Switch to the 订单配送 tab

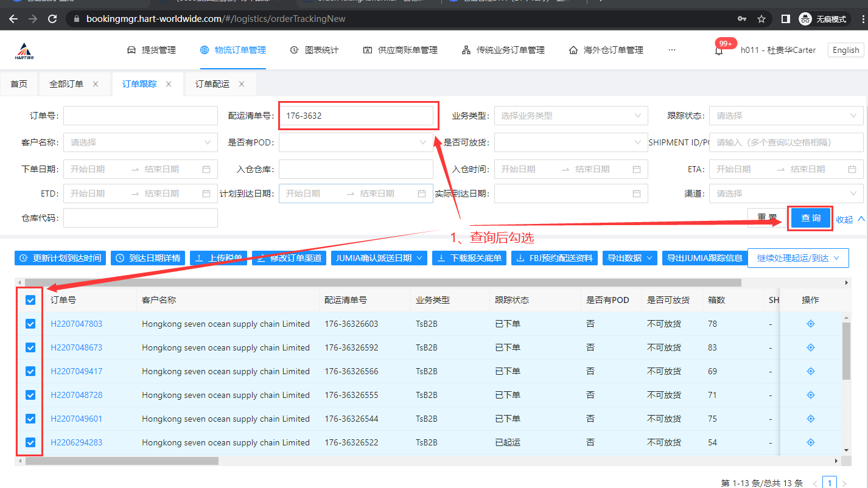coord(212,84)
